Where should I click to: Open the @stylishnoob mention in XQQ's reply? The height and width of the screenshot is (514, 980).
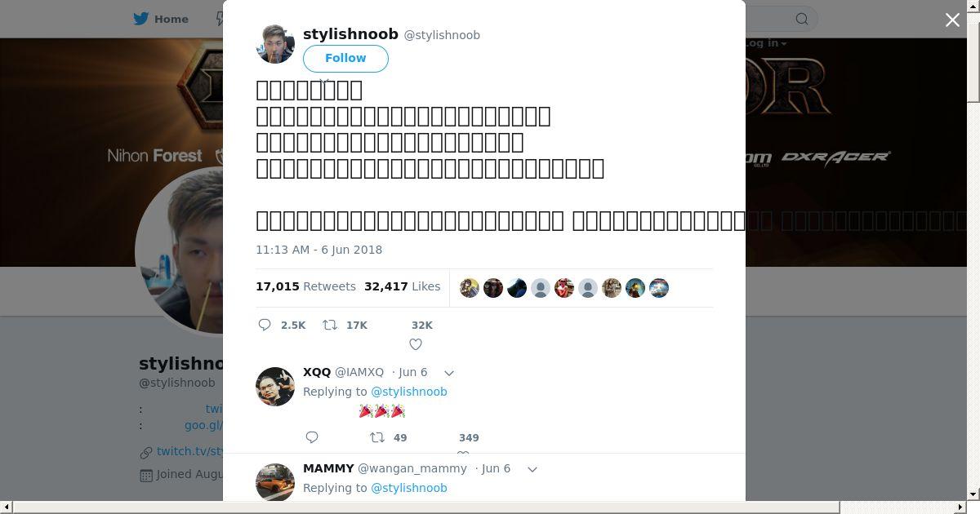click(409, 392)
